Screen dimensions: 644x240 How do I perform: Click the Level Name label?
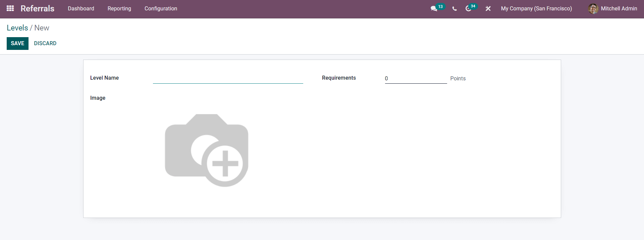tap(104, 78)
